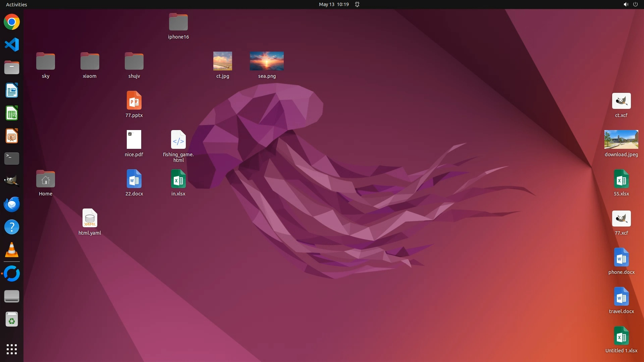The image size is (644, 362).
Task: Launch Visual Studio Code from dock
Action: tap(12, 45)
